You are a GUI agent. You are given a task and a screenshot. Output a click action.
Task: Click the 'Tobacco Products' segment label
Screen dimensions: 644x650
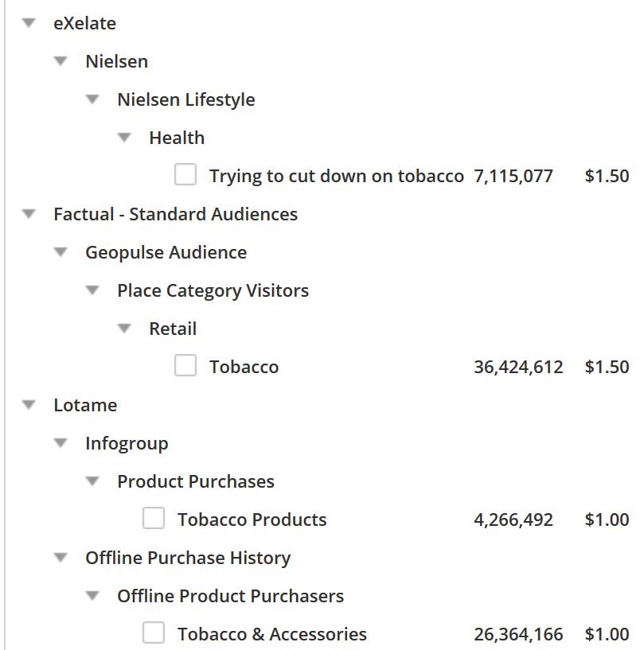252,520
